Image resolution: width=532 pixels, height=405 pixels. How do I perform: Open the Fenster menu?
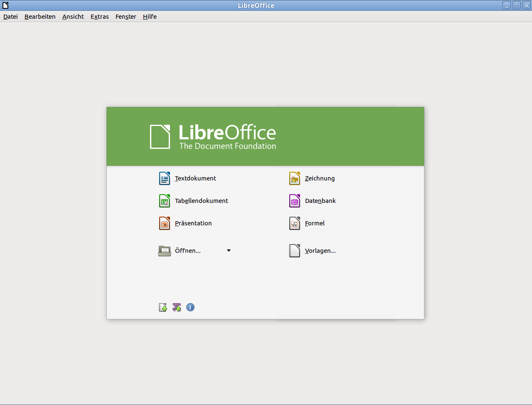[126, 17]
